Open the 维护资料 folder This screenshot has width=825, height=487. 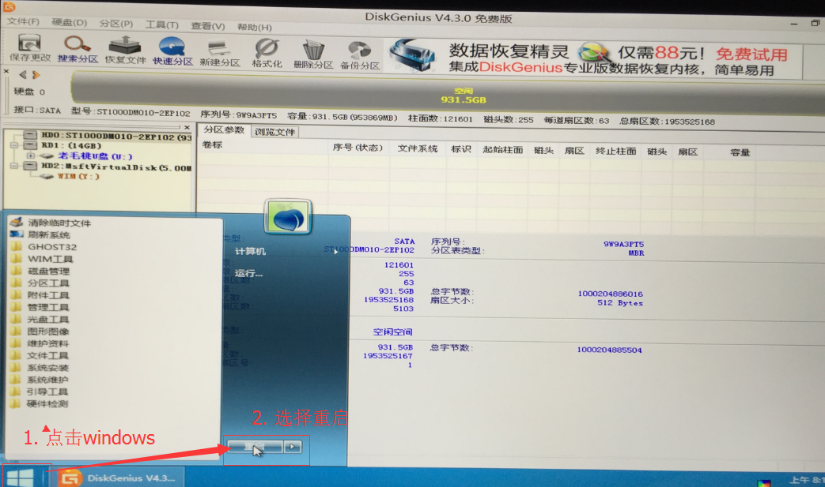41,343
